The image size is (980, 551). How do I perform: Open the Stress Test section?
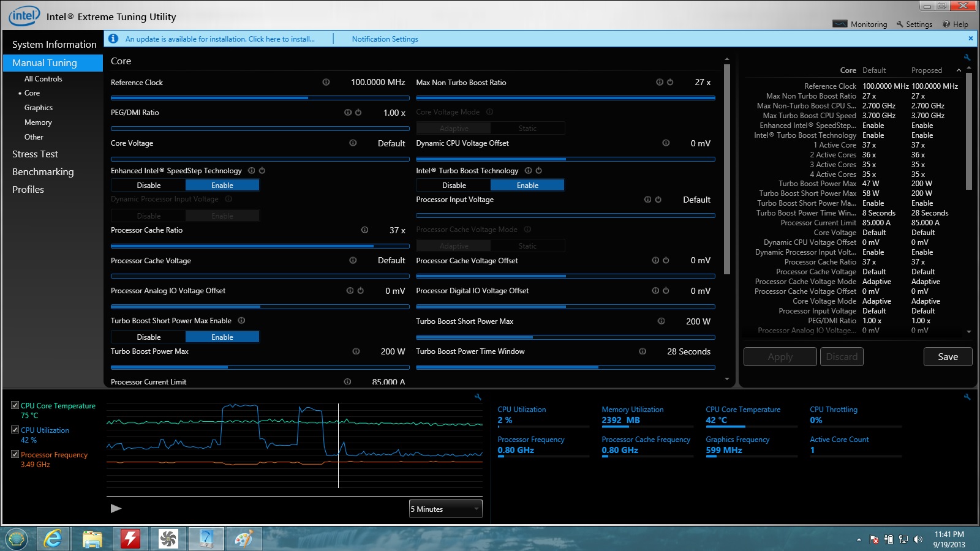tap(35, 154)
